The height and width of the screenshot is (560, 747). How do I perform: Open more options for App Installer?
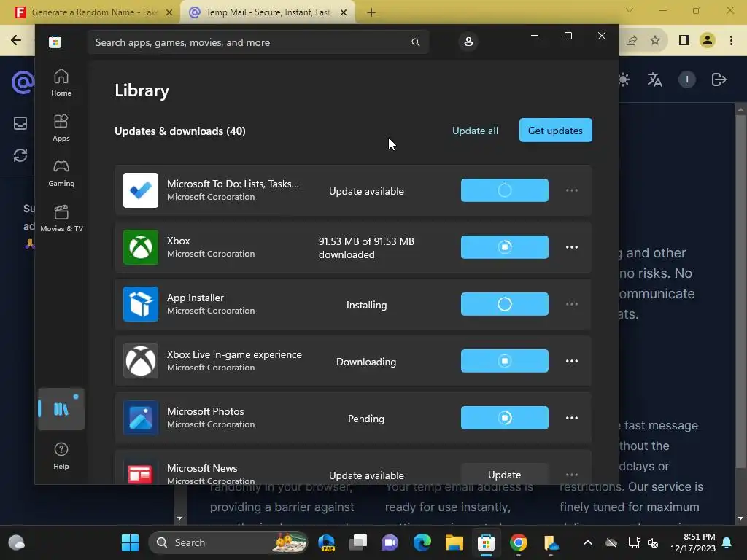click(x=572, y=304)
